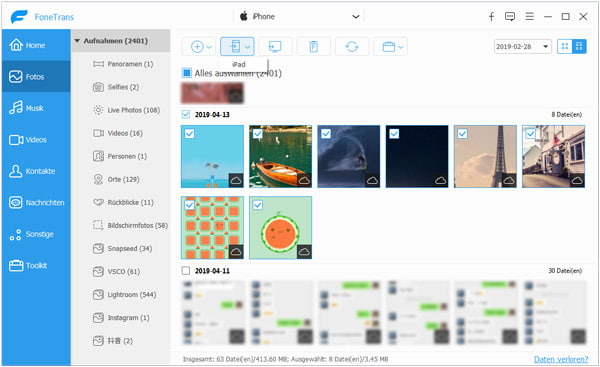Image resolution: width=600 pixels, height=367 pixels.
Task: Check the 2019-04-11 date group checkbox
Action: pyautogui.click(x=186, y=271)
